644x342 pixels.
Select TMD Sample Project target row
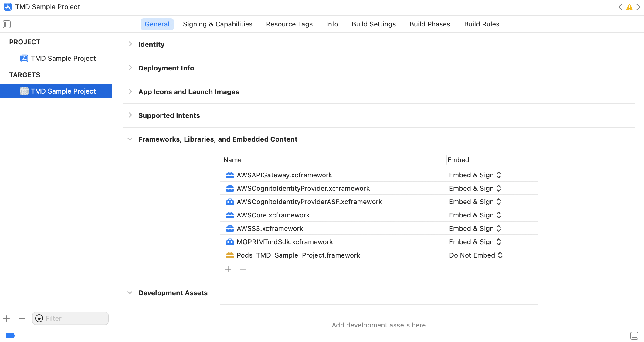pyautogui.click(x=56, y=91)
